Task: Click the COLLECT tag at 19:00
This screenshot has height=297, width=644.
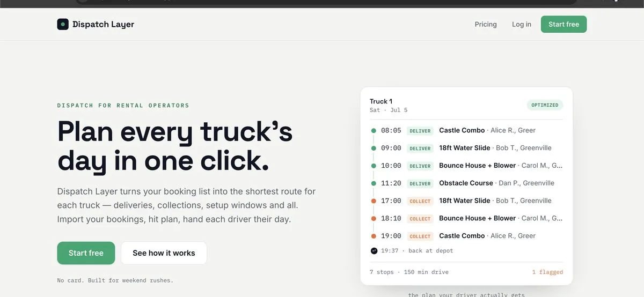Action: pyautogui.click(x=420, y=236)
